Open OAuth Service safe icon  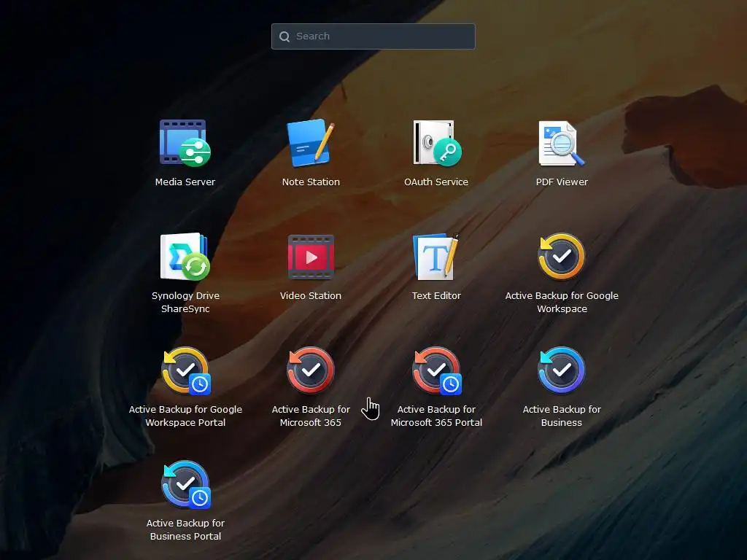coord(436,143)
